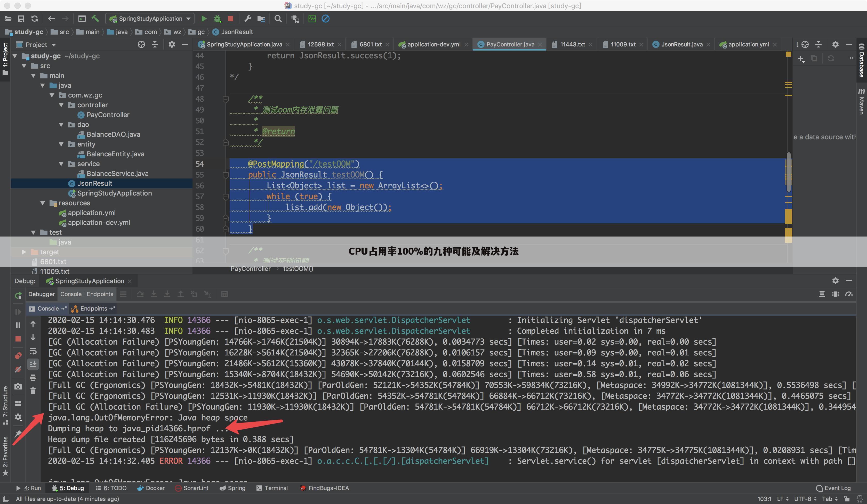Screen dimensions: 867x504
Task: Click the Run green play icon in toolbar
Action: (x=204, y=19)
